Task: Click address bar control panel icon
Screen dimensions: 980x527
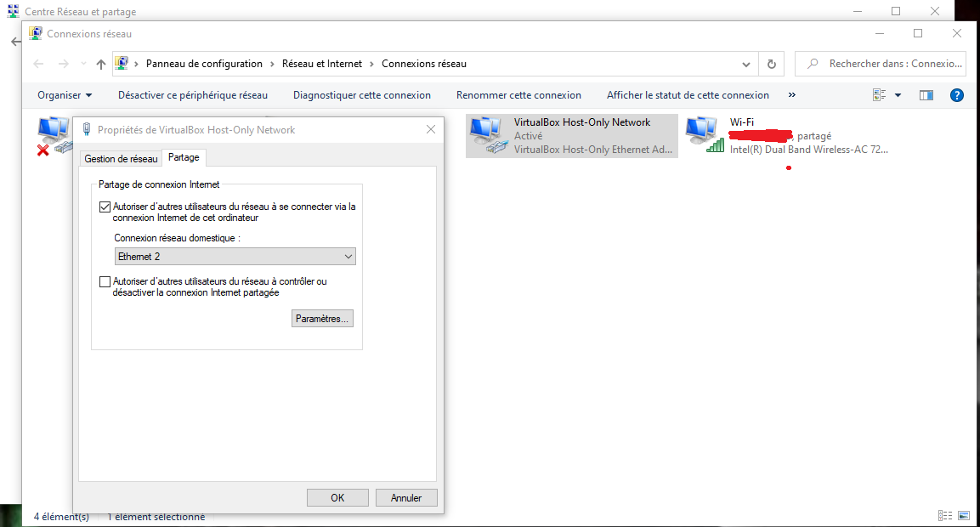Action: click(x=122, y=63)
